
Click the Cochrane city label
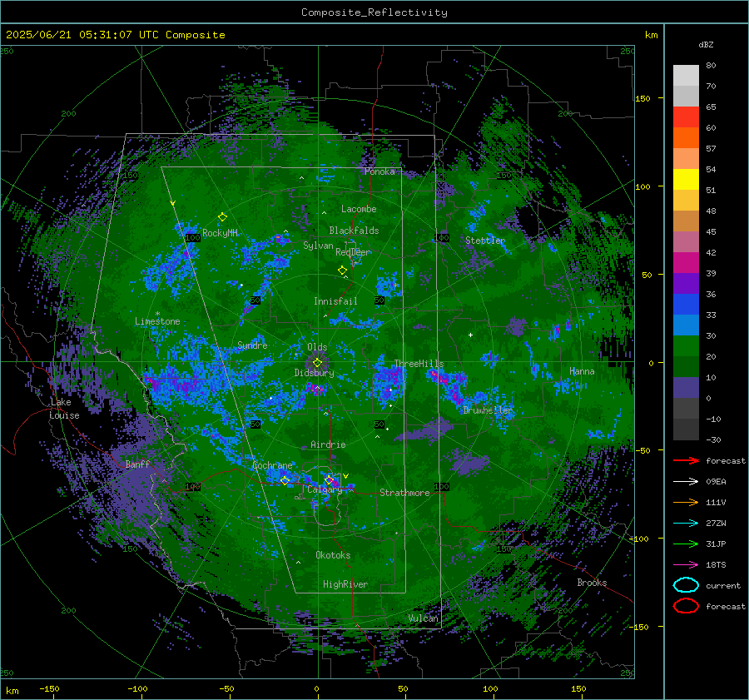click(272, 465)
